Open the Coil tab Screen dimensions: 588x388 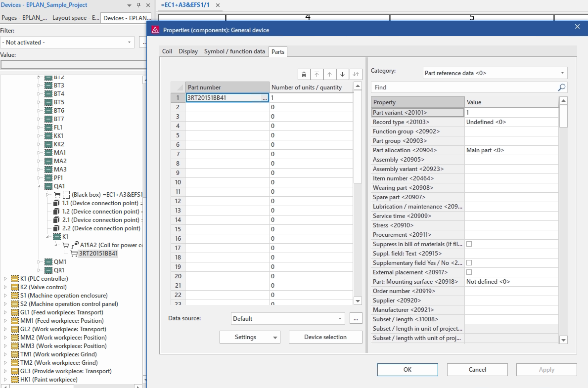(x=167, y=51)
